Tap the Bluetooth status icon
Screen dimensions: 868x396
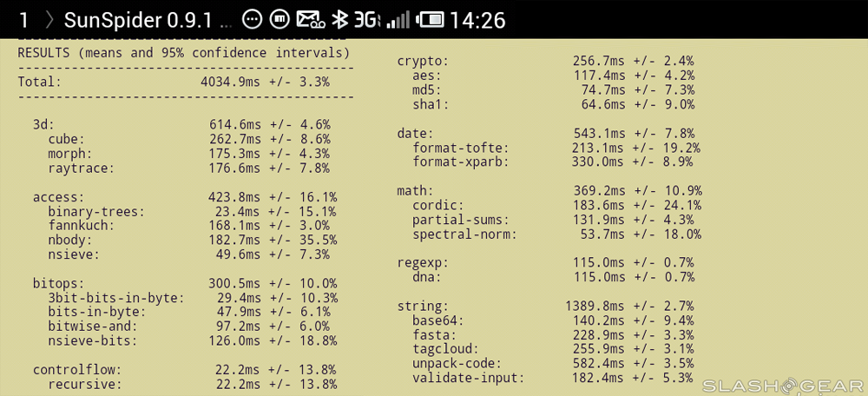click(341, 19)
